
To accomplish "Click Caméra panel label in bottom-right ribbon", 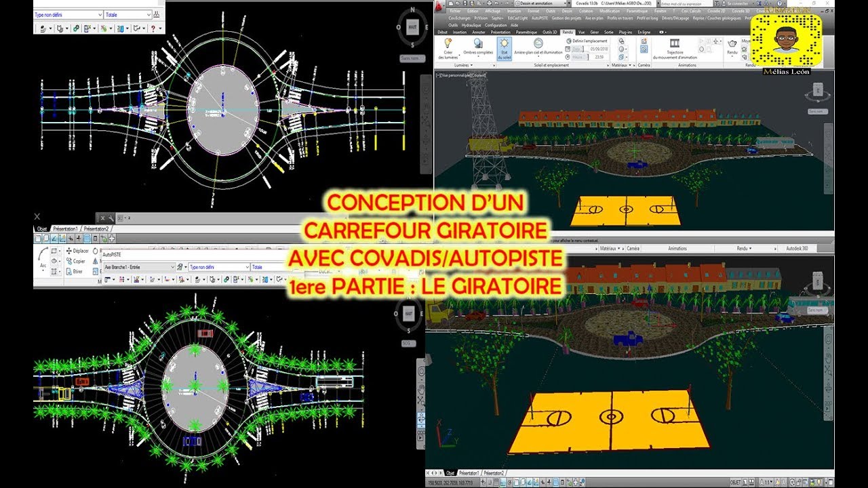I will (633, 249).
